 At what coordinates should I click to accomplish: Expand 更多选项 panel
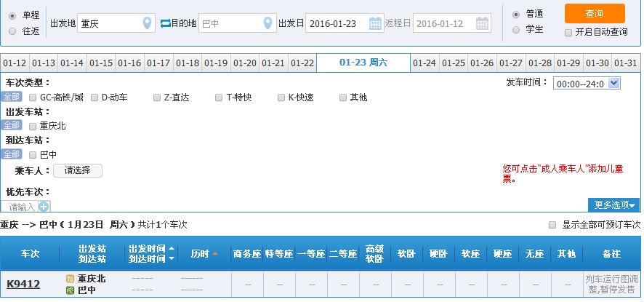tap(614, 205)
